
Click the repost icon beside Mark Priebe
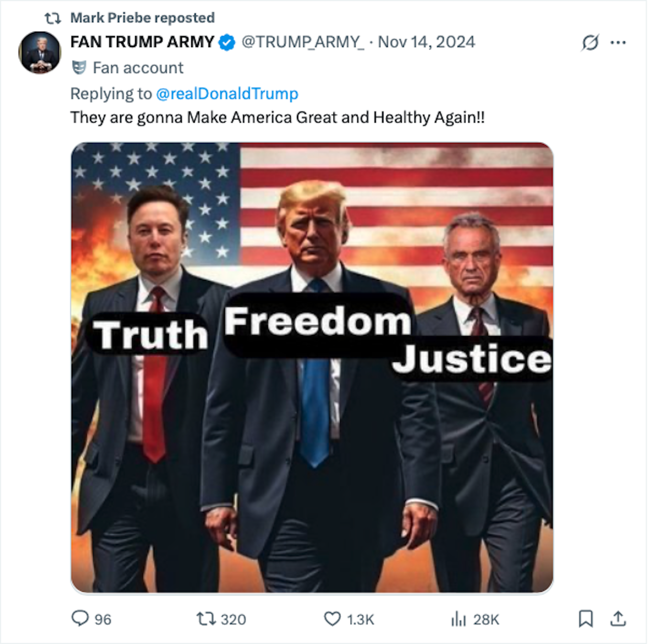(53, 18)
